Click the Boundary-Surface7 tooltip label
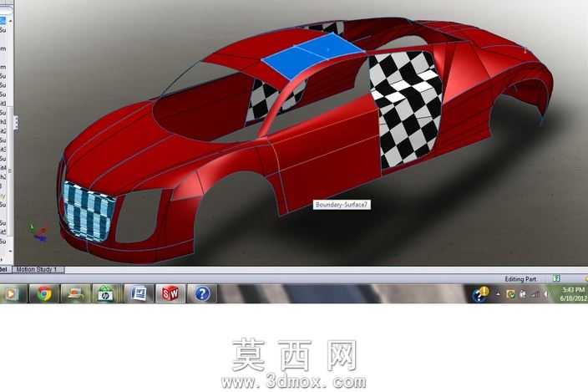Image resolution: width=588 pixels, height=392 pixels. 342,205
